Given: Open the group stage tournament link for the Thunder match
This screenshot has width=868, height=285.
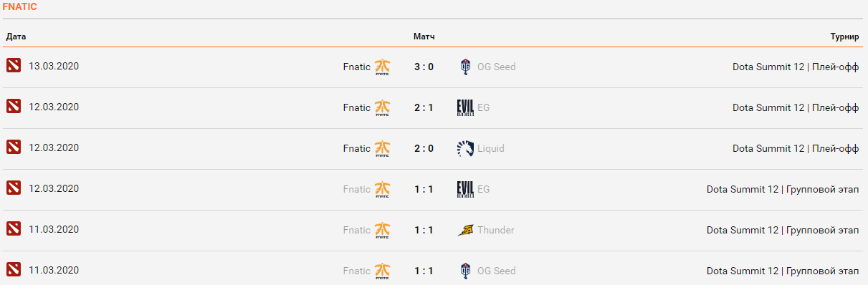Looking at the screenshot, I should [x=783, y=230].
